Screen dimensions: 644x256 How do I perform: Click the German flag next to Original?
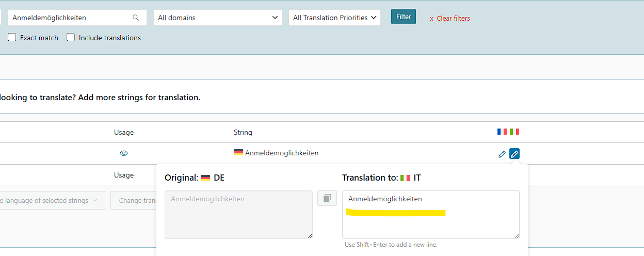pos(205,178)
